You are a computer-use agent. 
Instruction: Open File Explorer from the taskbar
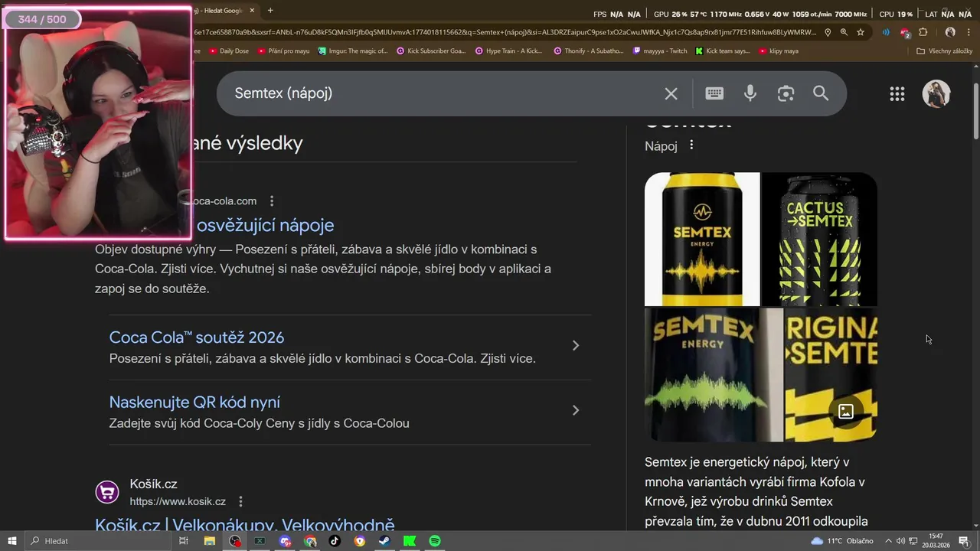point(209,541)
